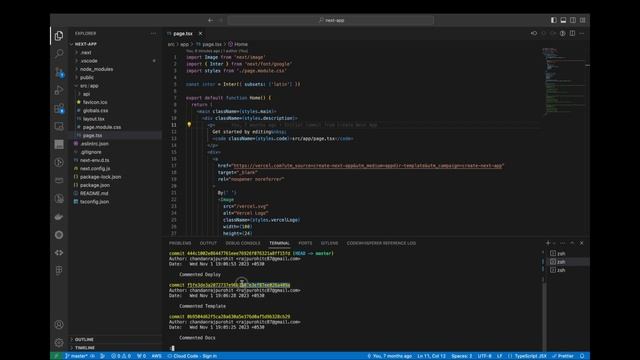The image size is (640, 360).
Task: Expand the .next folder
Action: [86, 53]
